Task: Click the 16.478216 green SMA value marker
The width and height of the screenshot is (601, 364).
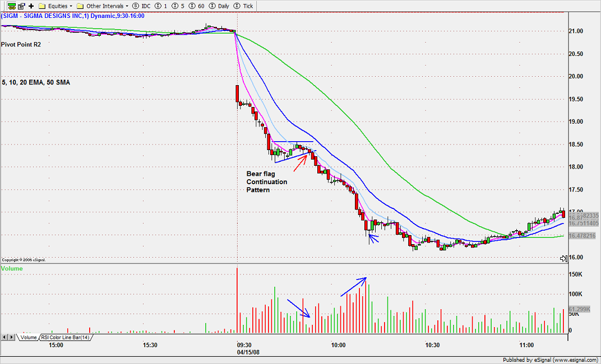Action: [x=582, y=236]
